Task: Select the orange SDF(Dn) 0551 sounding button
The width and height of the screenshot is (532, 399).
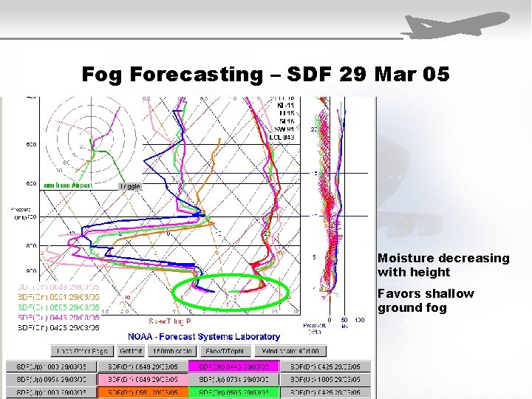Action: point(143,392)
